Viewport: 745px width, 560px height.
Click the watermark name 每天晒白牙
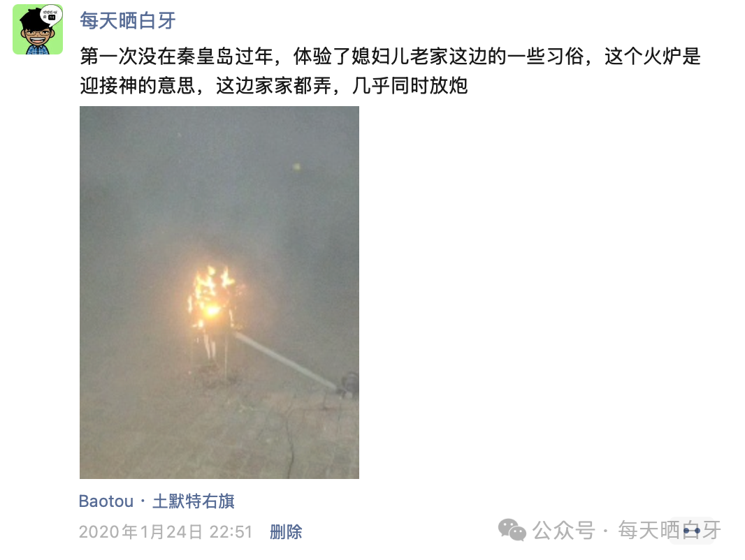pos(669,530)
